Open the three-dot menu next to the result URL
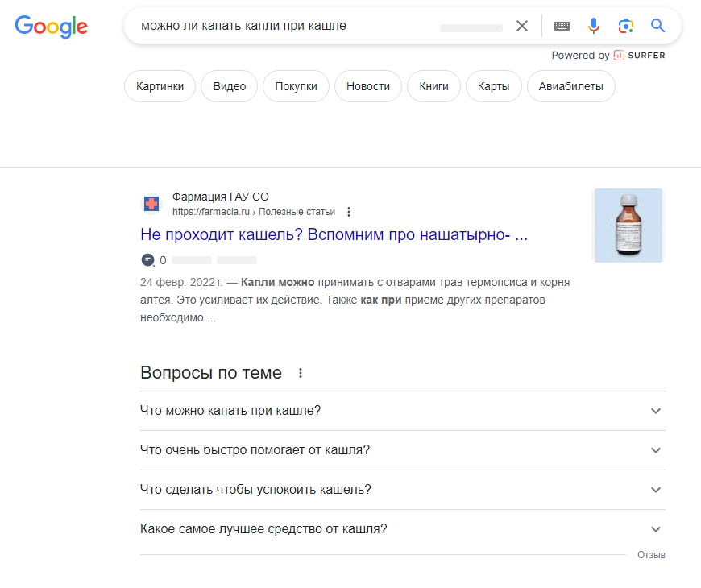Screen dimensions: 701x588 coord(348,211)
